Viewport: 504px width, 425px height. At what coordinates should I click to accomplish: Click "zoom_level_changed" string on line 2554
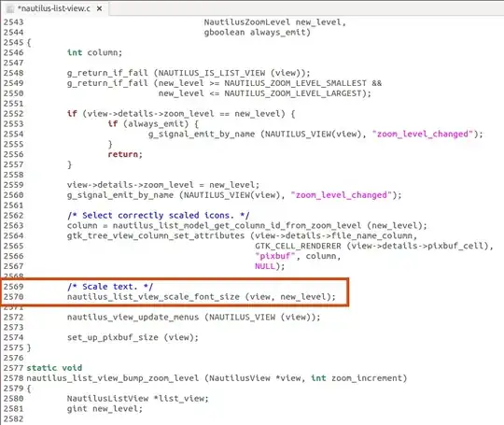point(423,135)
